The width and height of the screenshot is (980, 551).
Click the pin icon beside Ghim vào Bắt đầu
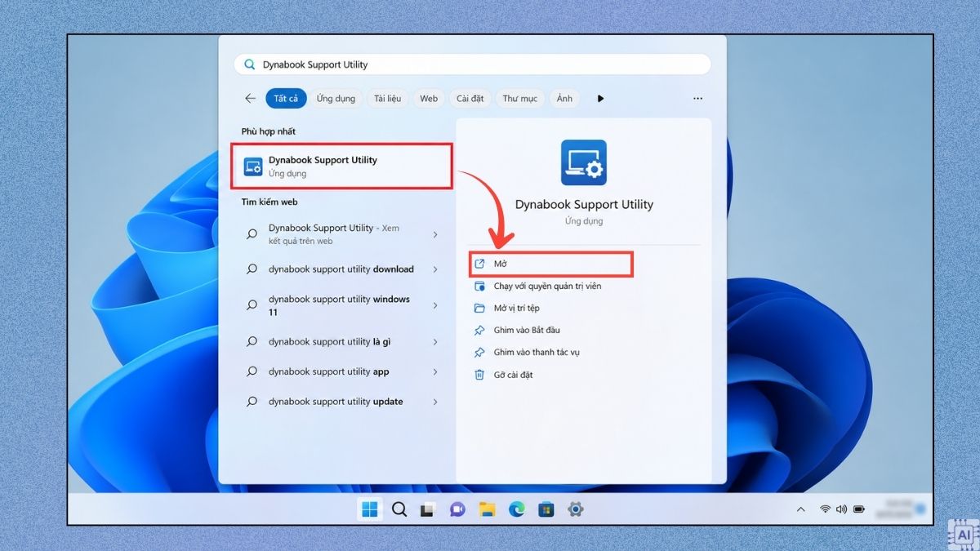479,330
